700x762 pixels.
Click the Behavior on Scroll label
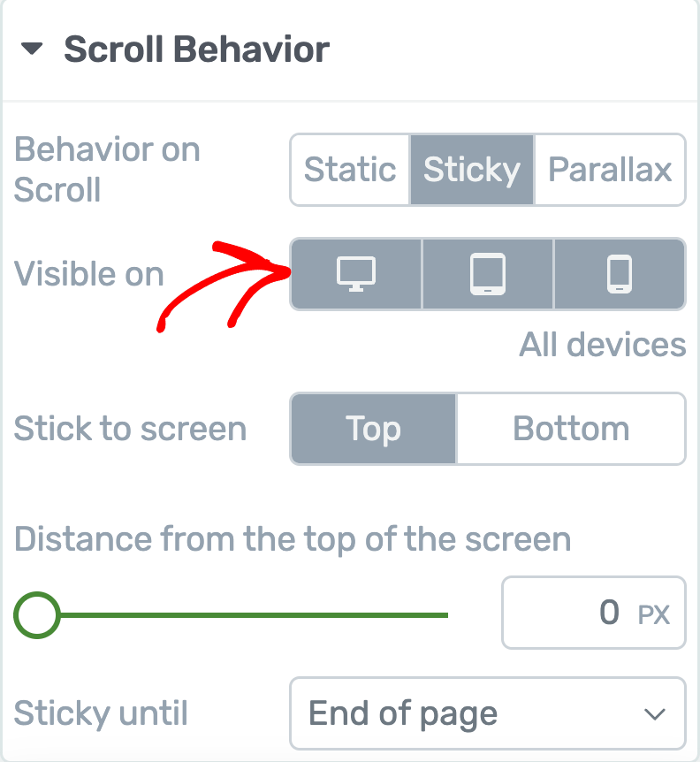click(107, 170)
